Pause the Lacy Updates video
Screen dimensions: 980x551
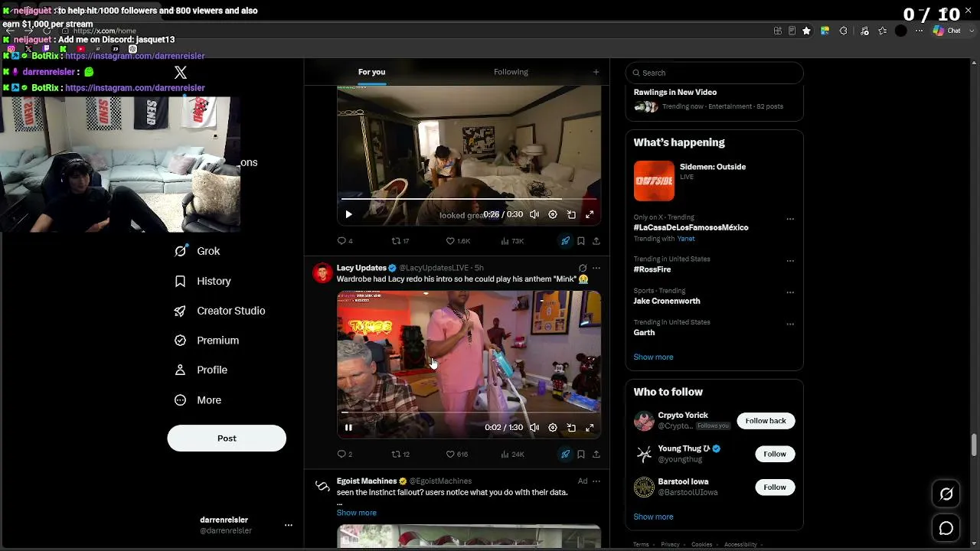click(348, 428)
